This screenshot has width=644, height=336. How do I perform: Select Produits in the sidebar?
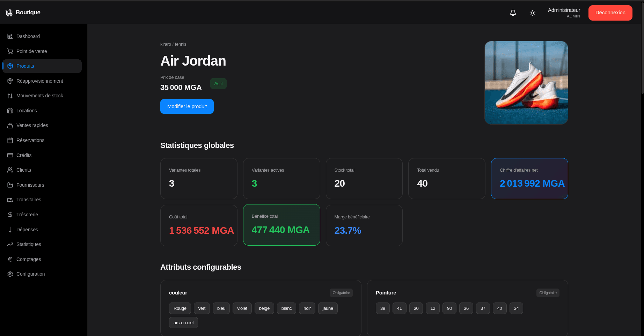[42, 66]
